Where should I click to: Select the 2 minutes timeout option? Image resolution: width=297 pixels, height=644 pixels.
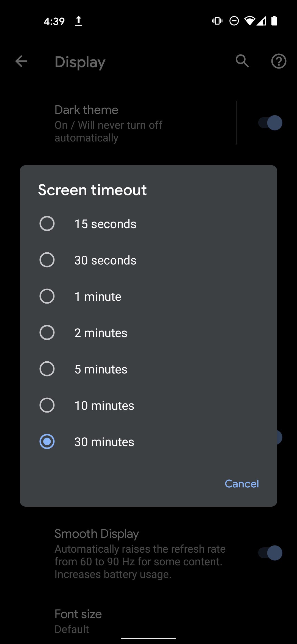[x=100, y=332]
